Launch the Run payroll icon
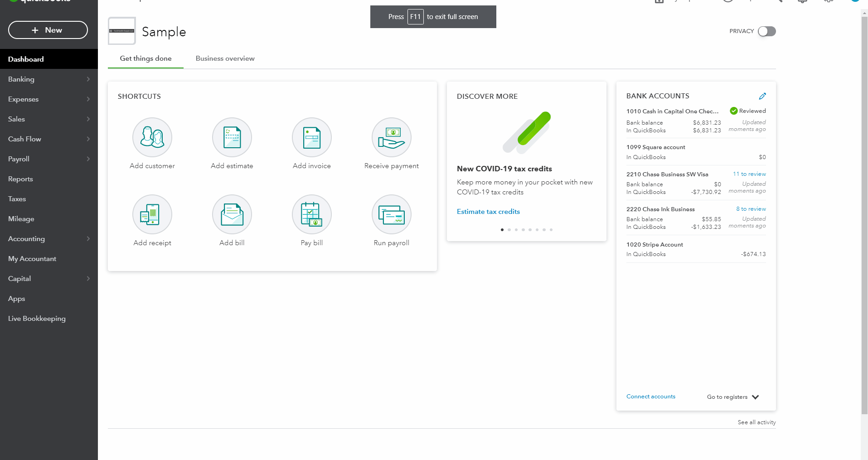Image resolution: width=868 pixels, height=460 pixels. (392, 214)
